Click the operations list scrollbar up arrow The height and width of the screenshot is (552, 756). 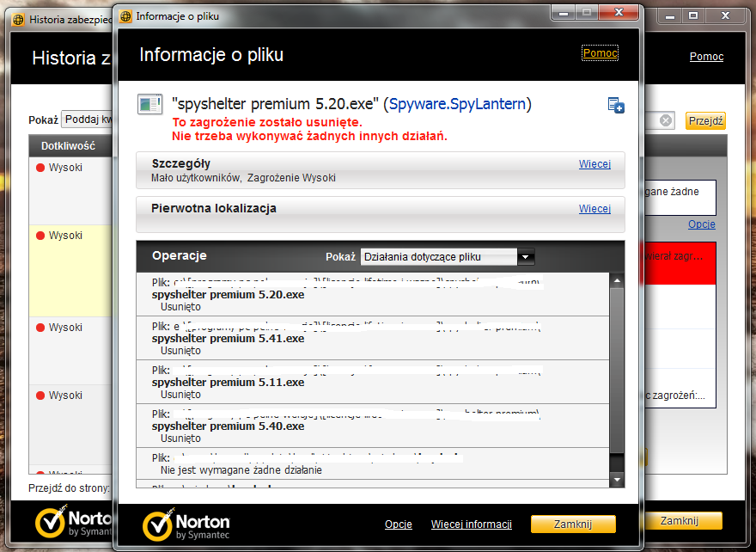pos(617,280)
